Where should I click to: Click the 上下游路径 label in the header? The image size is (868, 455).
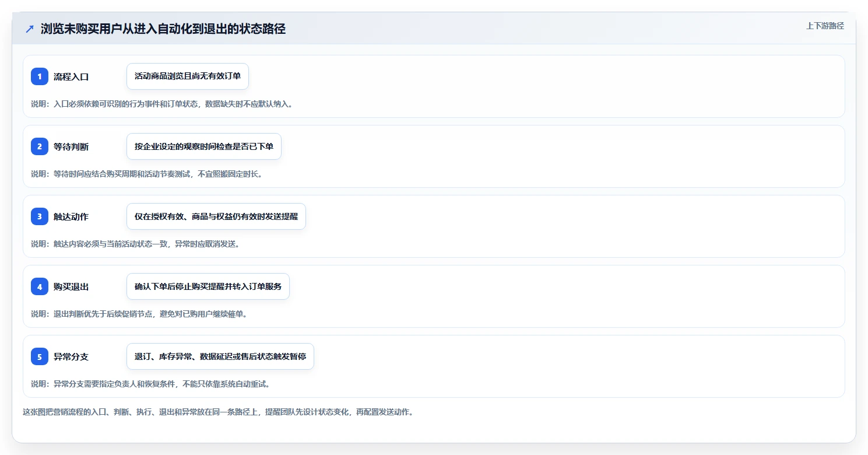(825, 26)
